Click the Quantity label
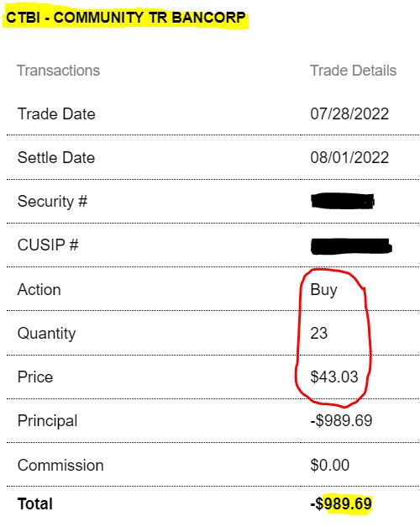The image size is (420, 527). pos(46,334)
